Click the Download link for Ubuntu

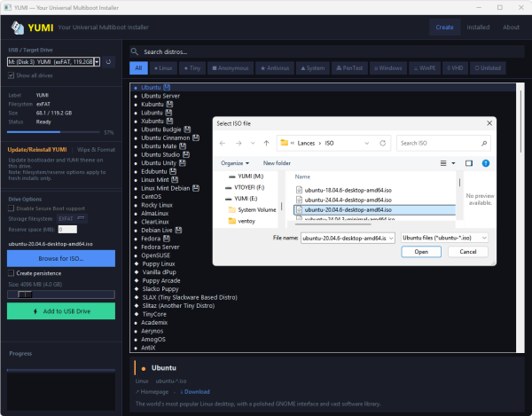coord(195,391)
